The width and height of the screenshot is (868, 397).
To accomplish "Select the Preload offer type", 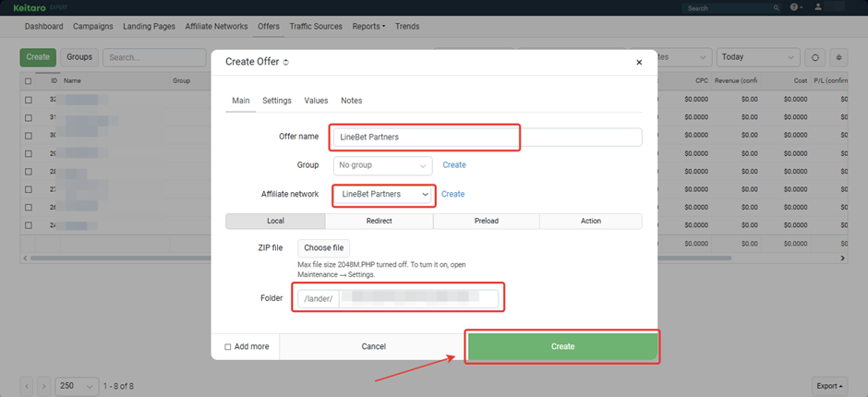I will [486, 221].
